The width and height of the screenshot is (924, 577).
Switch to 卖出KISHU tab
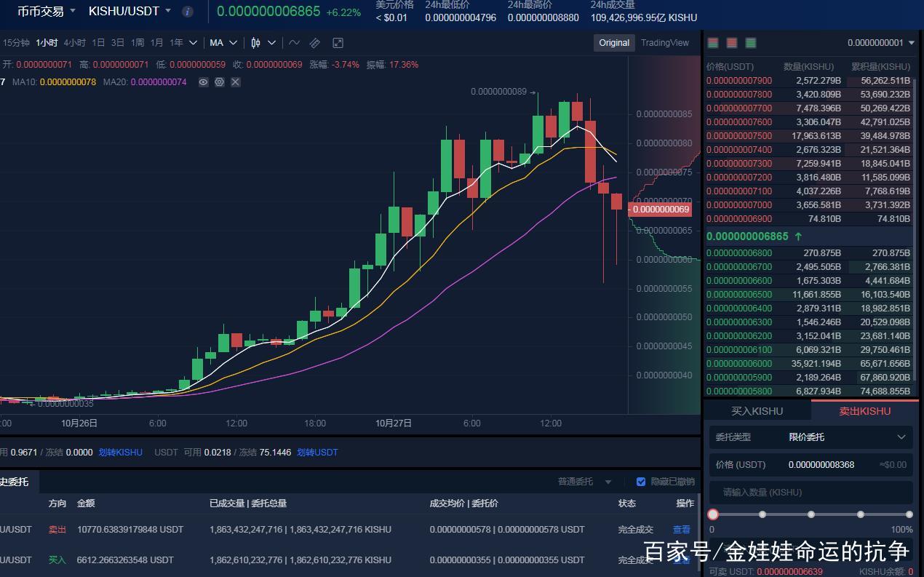(x=865, y=411)
